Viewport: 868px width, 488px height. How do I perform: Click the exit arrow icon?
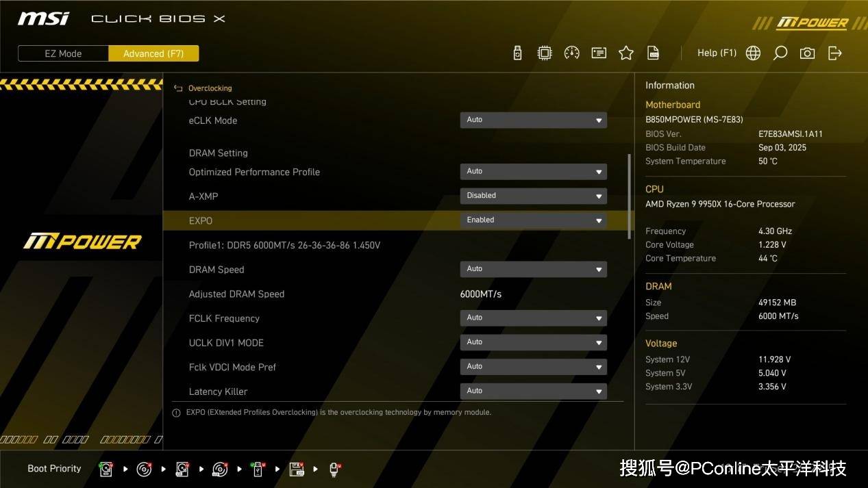tap(835, 53)
